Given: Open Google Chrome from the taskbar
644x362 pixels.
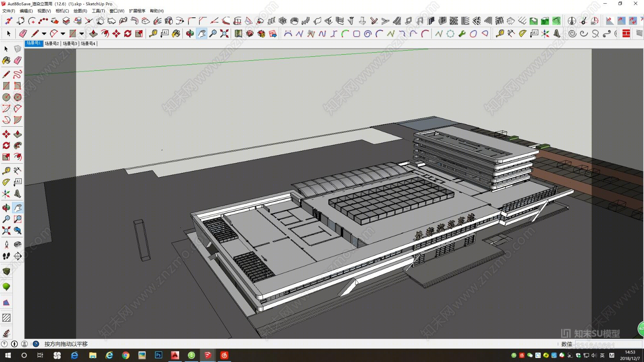Looking at the screenshot, I should [x=126, y=355].
